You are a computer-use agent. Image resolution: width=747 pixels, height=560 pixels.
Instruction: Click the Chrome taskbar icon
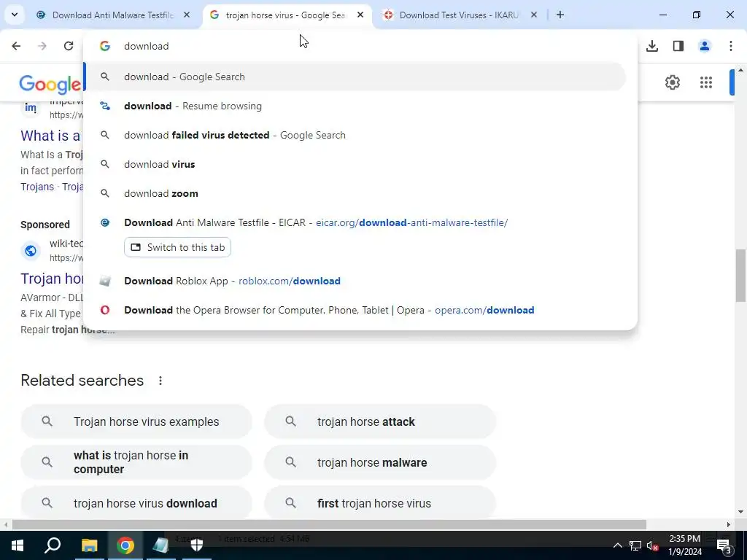[125, 545]
